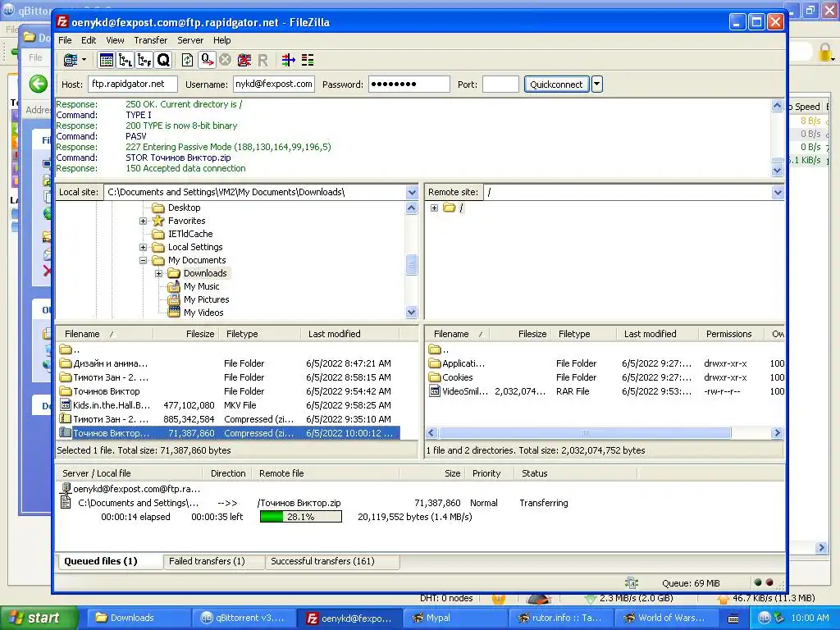Open the Local site path dropdown
This screenshot has width=840, height=630.
[412, 192]
